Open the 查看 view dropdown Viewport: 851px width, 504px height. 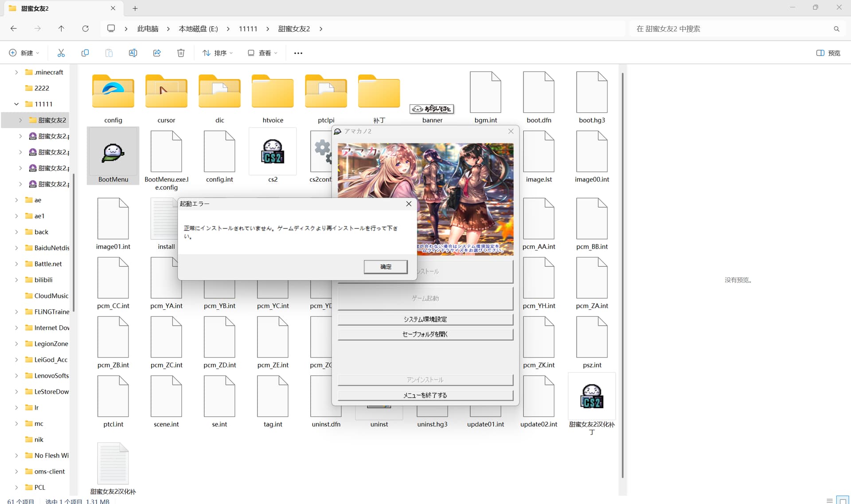(x=262, y=53)
